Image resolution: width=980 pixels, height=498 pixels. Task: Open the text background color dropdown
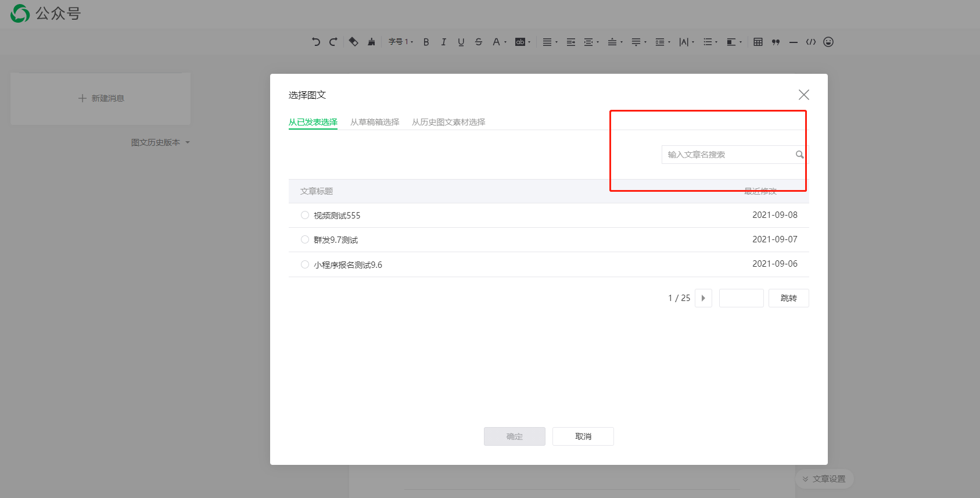point(523,42)
